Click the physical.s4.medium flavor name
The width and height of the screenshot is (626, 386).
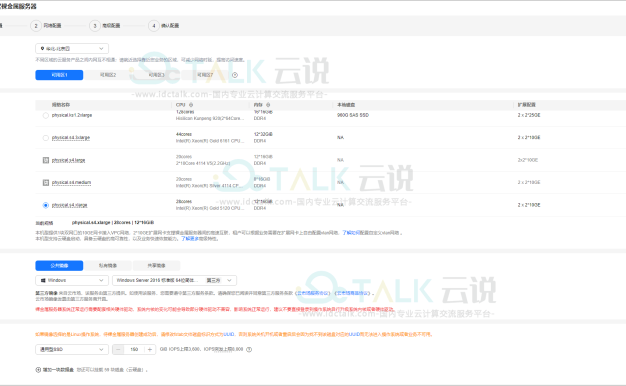point(71,182)
